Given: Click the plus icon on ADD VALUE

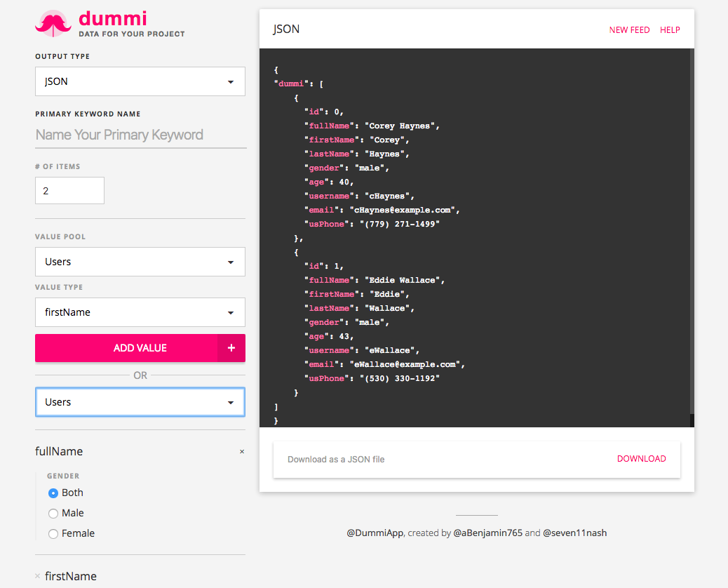Looking at the screenshot, I should tap(231, 347).
